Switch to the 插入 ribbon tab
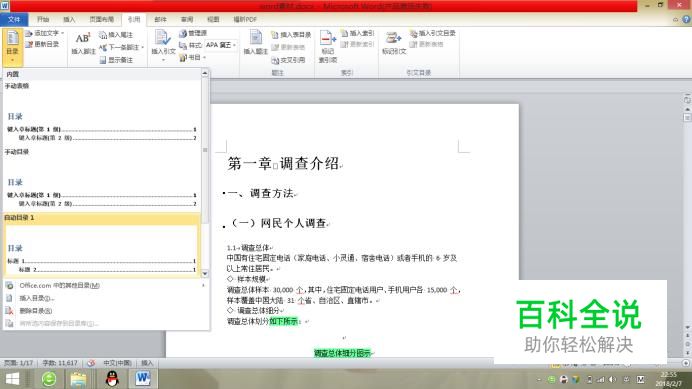The image size is (692, 389). tap(69, 19)
